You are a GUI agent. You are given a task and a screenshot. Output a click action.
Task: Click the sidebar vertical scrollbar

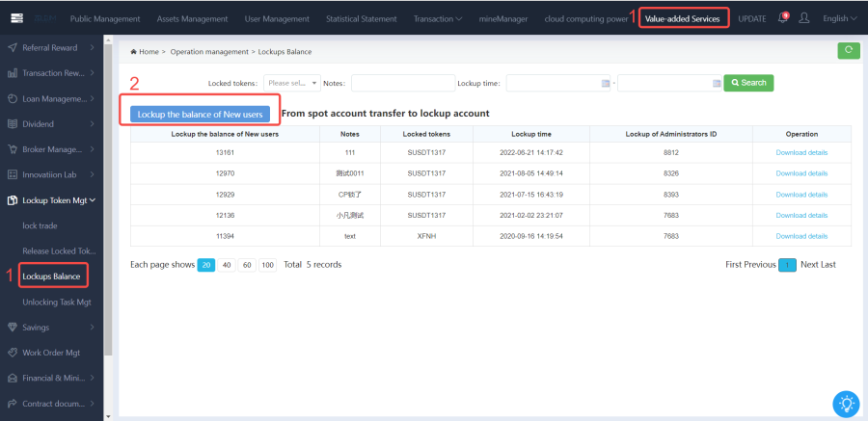[108, 199]
